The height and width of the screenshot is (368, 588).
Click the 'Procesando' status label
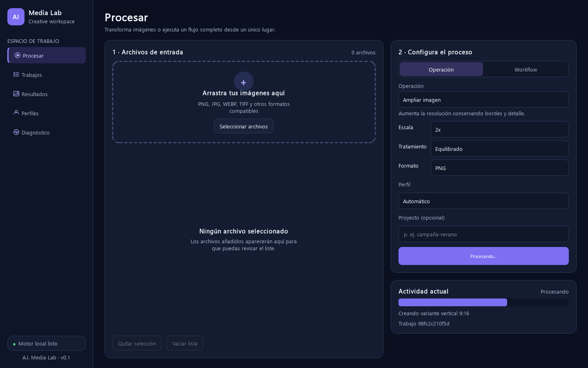click(555, 292)
